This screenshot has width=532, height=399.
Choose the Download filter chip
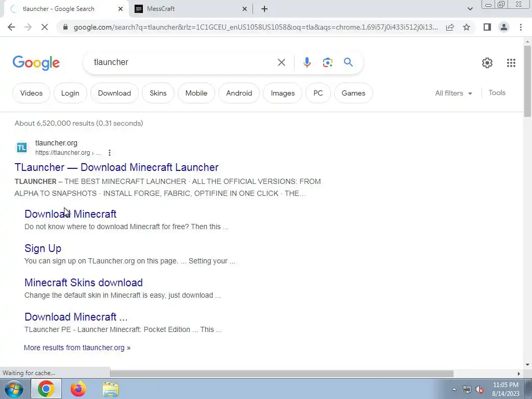pyautogui.click(x=114, y=93)
